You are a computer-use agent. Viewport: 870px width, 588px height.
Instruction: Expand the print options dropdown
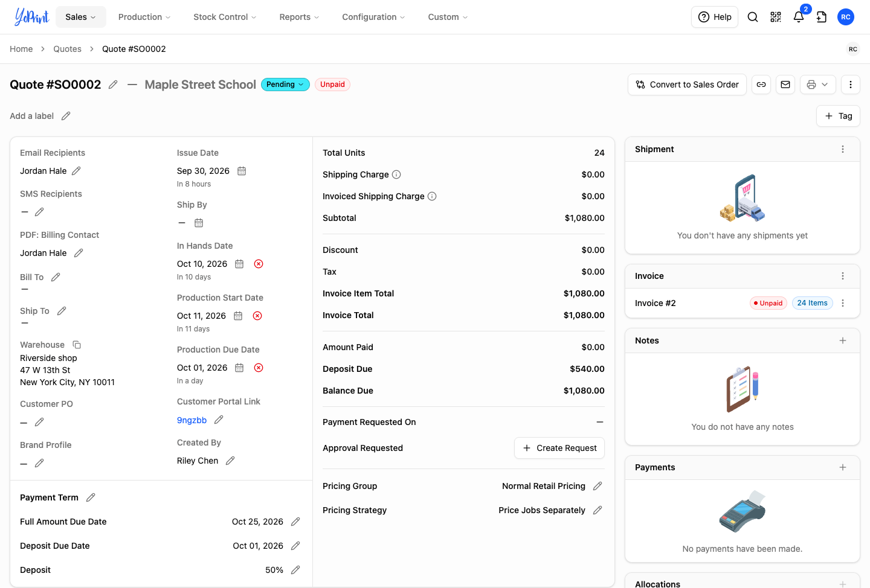click(x=818, y=85)
